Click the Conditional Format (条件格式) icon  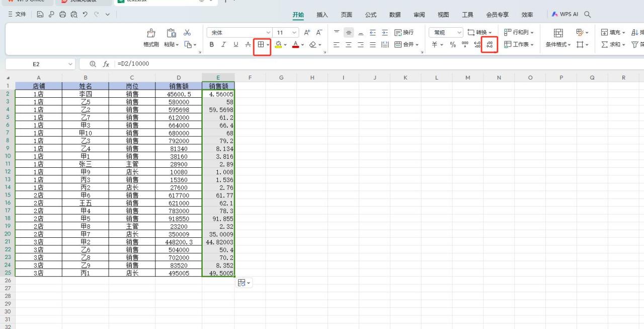tap(558, 33)
